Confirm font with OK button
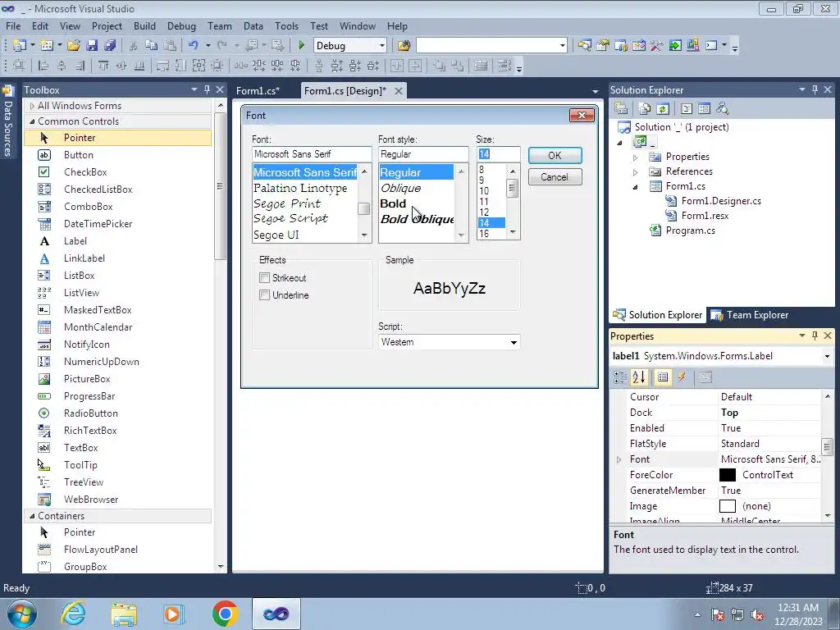The height and width of the screenshot is (630, 840). tap(555, 155)
